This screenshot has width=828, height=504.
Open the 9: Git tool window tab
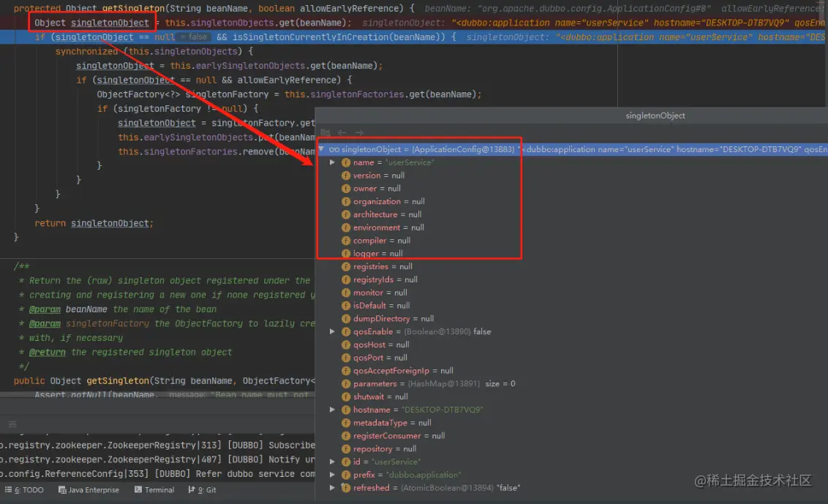click(x=203, y=490)
